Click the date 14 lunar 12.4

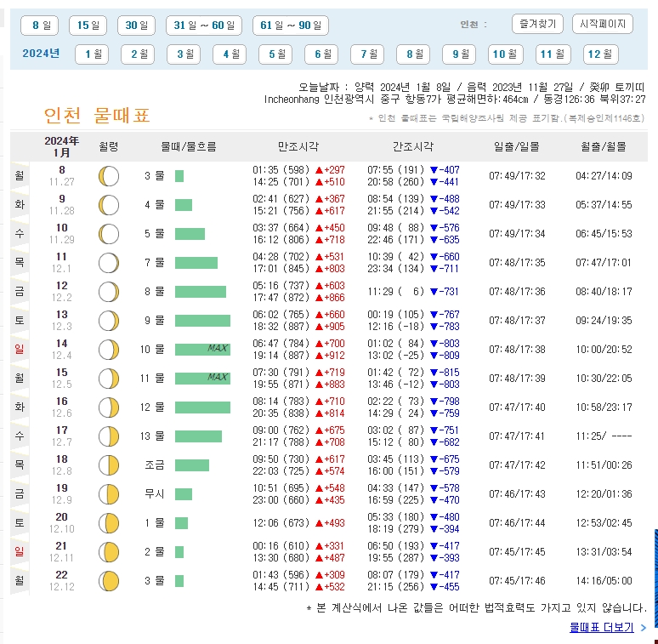tap(62, 350)
